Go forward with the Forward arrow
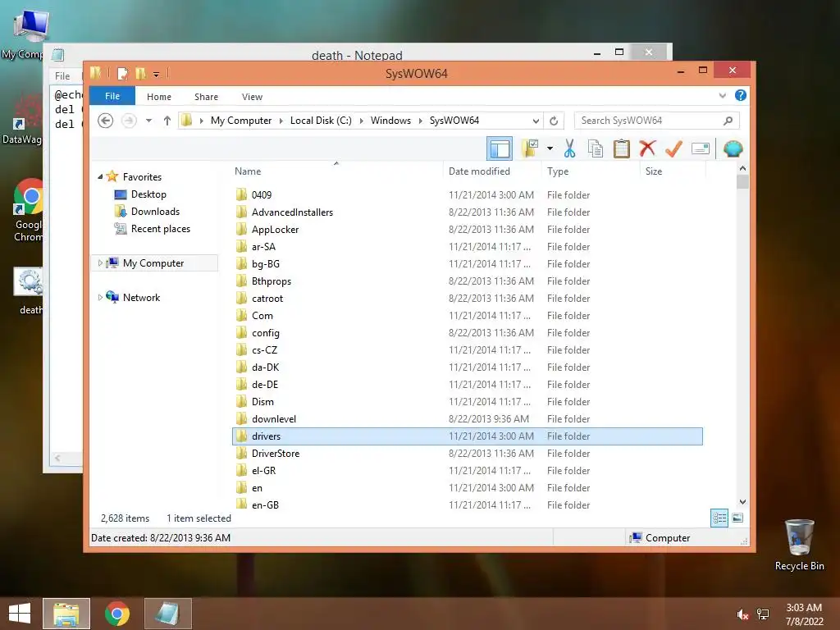 [129, 121]
